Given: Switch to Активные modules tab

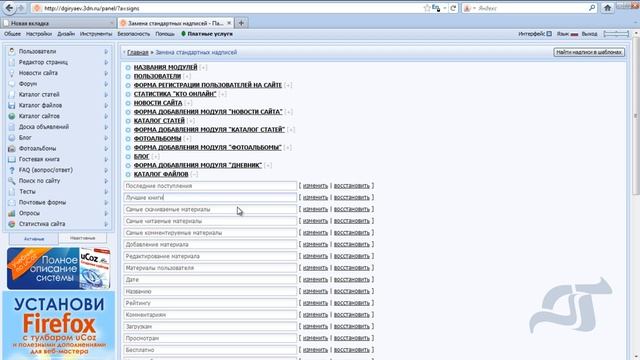Looking at the screenshot, I should tap(34, 239).
